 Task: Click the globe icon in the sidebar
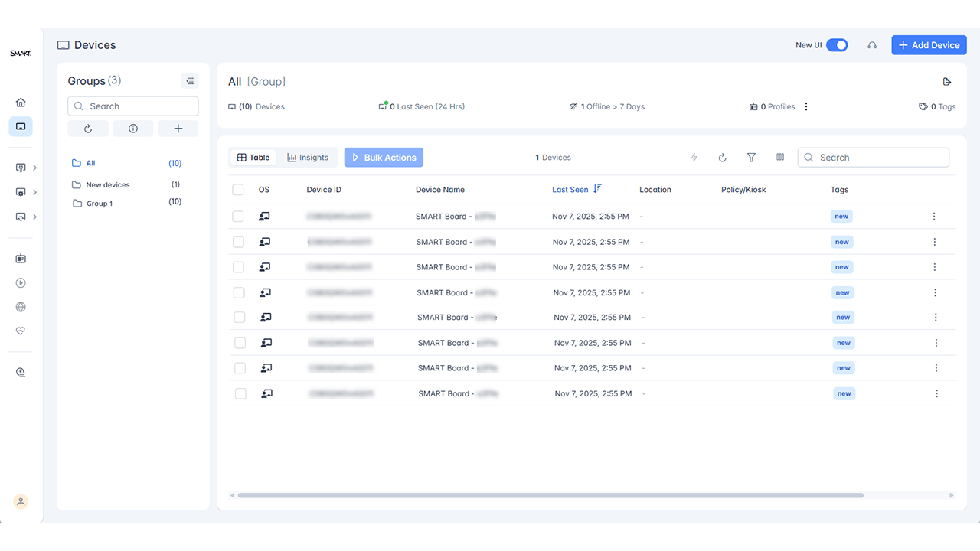click(x=20, y=307)
